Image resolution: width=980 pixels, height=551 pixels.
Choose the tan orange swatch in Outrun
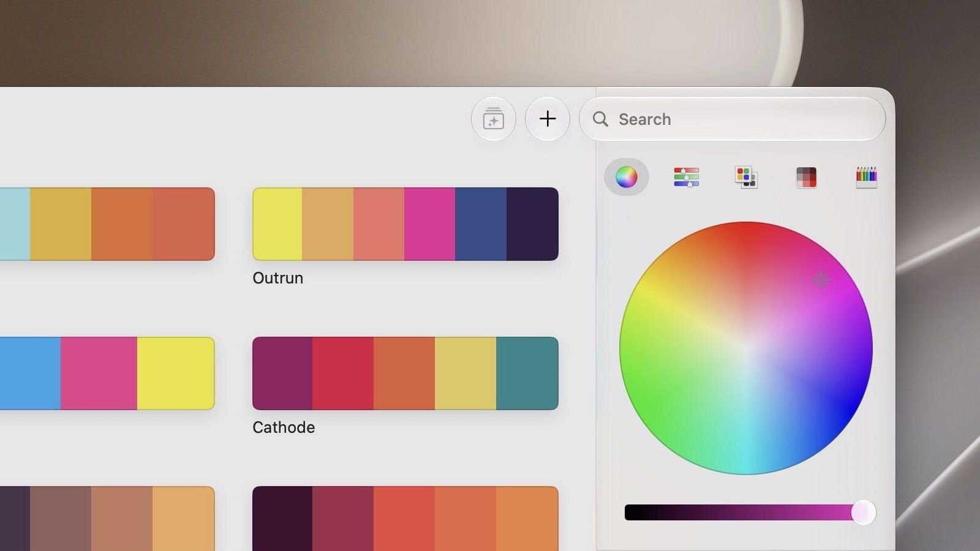point(328,224)
